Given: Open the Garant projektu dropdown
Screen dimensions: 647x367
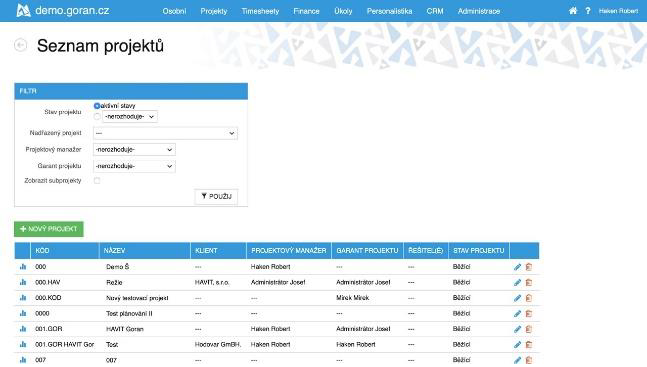Looking at the screenshot, I should [134, 166].
